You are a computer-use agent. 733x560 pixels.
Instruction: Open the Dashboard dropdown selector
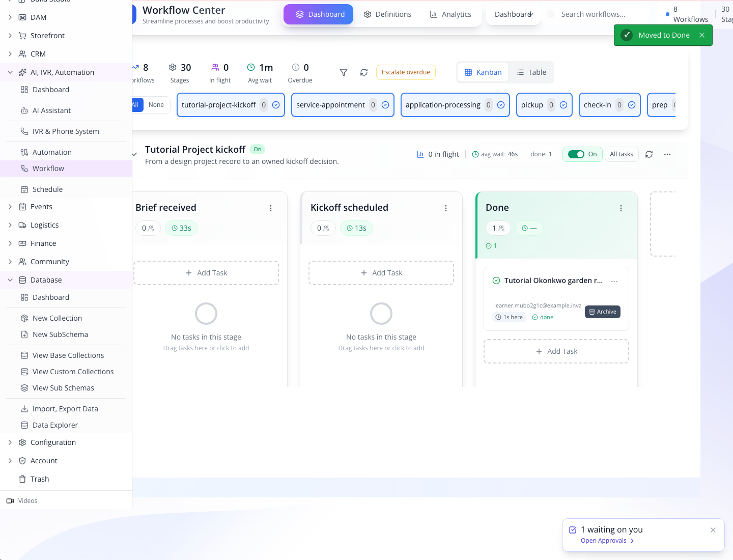514,14
